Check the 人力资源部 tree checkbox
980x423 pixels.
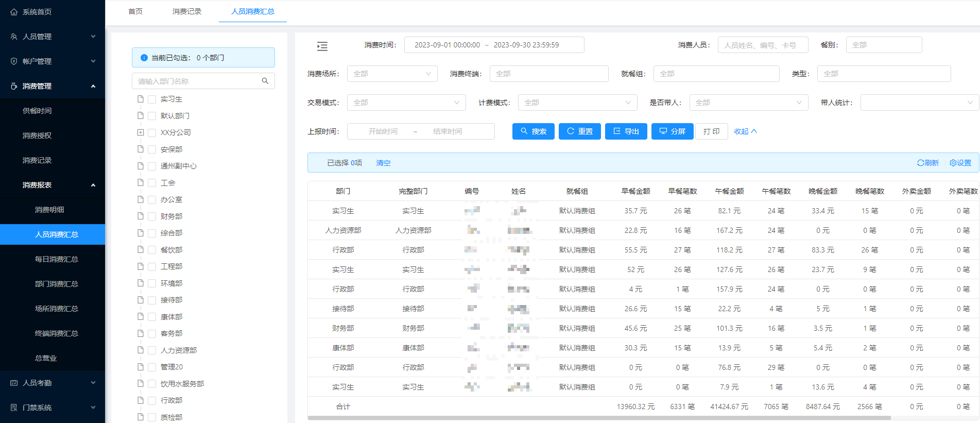[152, 350]
